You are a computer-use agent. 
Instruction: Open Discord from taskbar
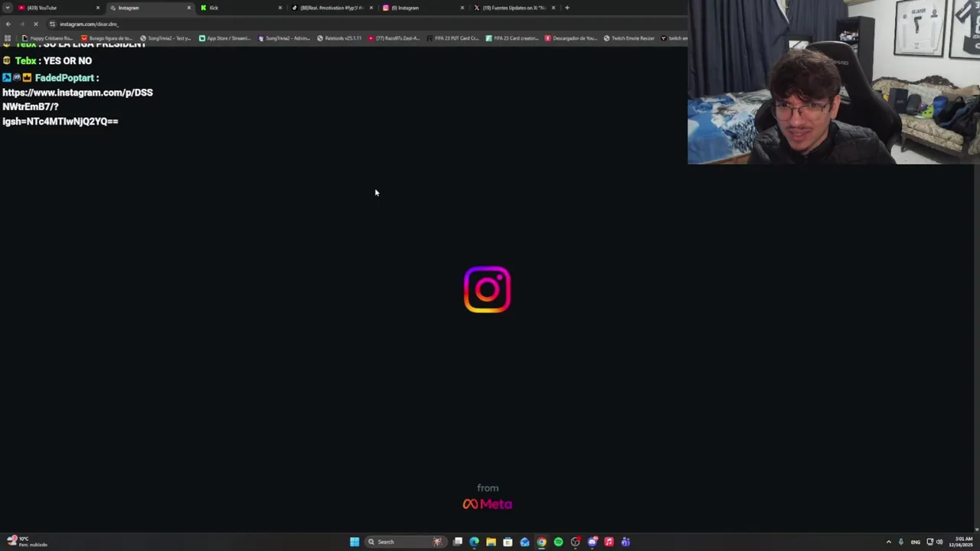click(592, 542)
